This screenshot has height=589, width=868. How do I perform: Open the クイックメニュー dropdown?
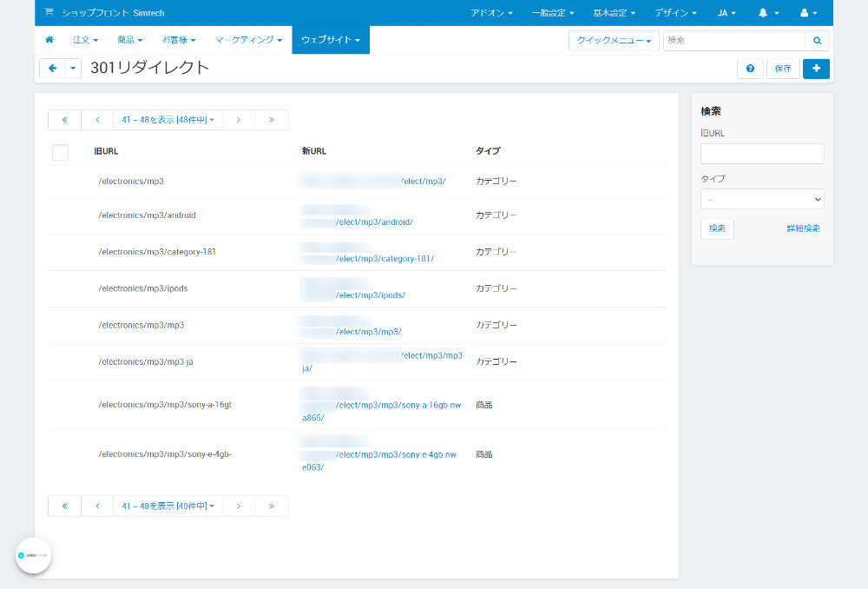[x=614, y=41]
